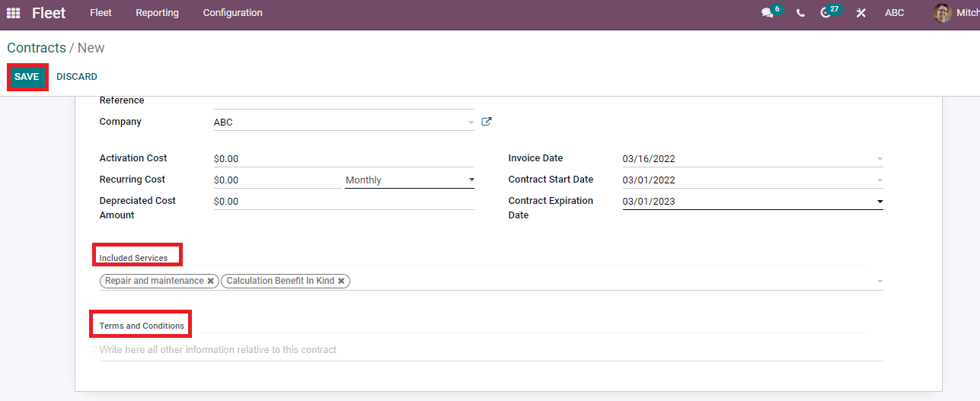The width and height of the screenshot is (980, 401).
Task: Remove the Calculation Benefit In Kind tag
Action: (341, 281)
